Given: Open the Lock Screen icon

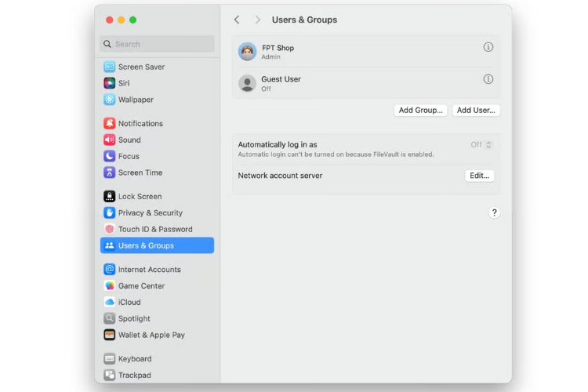Looking at the screenshot, I should (110, 196).
